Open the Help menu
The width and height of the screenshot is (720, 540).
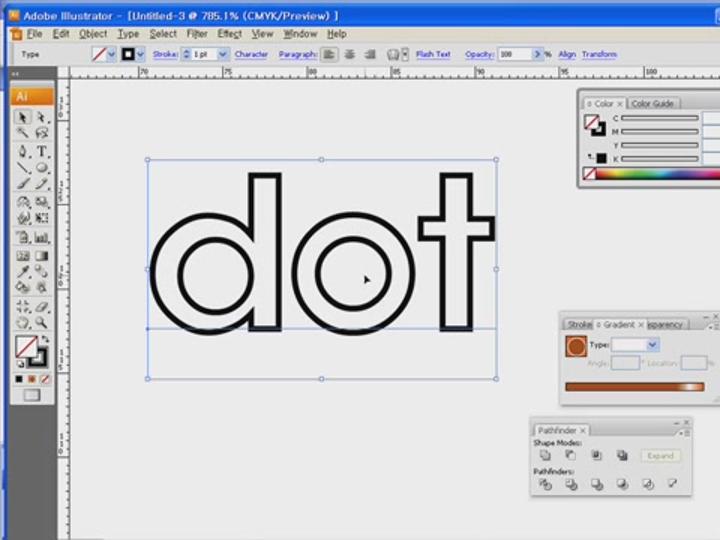(337, 34)
